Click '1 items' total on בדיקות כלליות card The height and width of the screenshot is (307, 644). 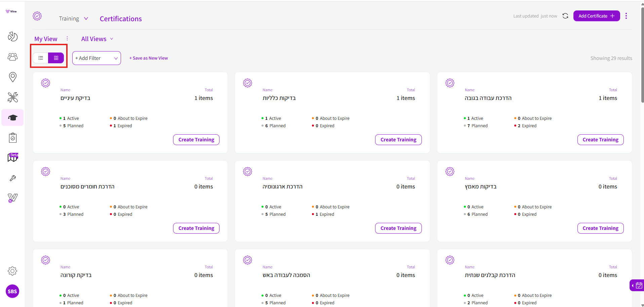pos(406,98)
